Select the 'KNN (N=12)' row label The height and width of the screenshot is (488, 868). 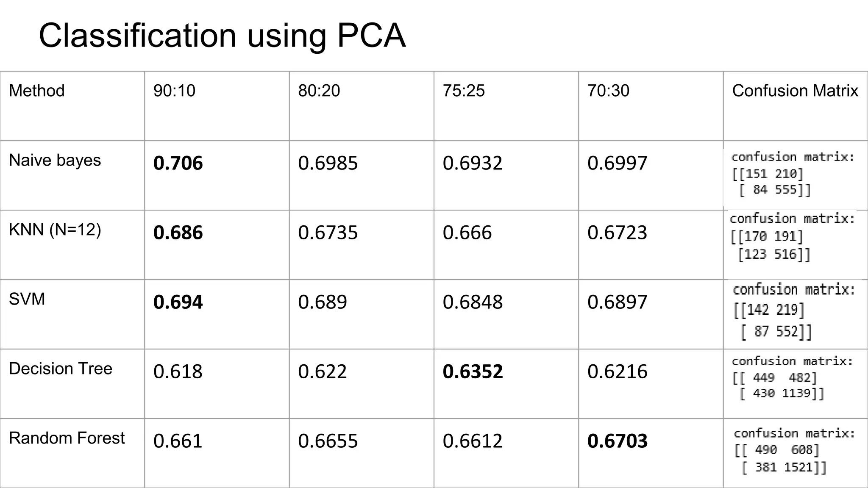pos(55,230)
